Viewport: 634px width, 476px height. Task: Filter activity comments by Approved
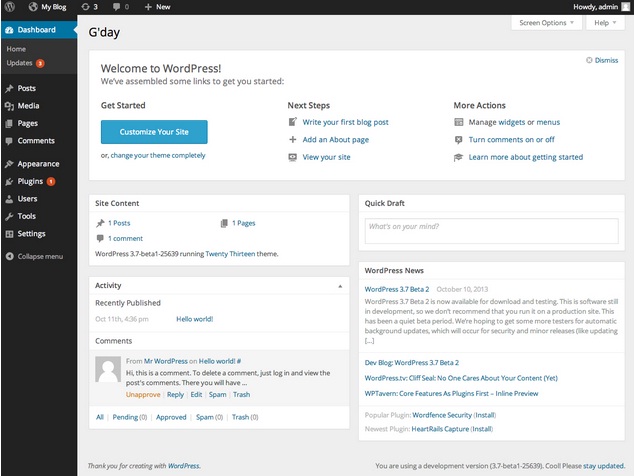coord(171,417)
